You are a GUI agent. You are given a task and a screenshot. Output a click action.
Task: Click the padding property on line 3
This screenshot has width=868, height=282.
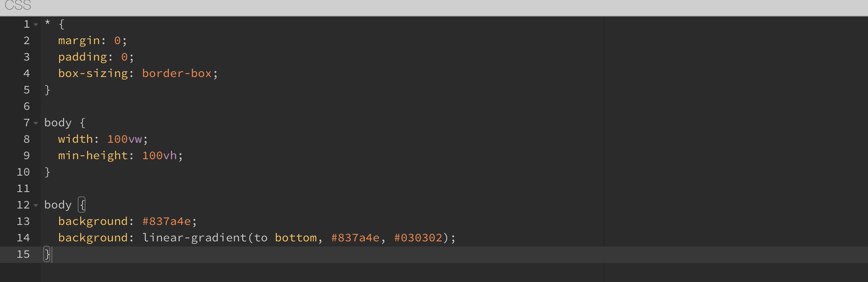[82, 57]
